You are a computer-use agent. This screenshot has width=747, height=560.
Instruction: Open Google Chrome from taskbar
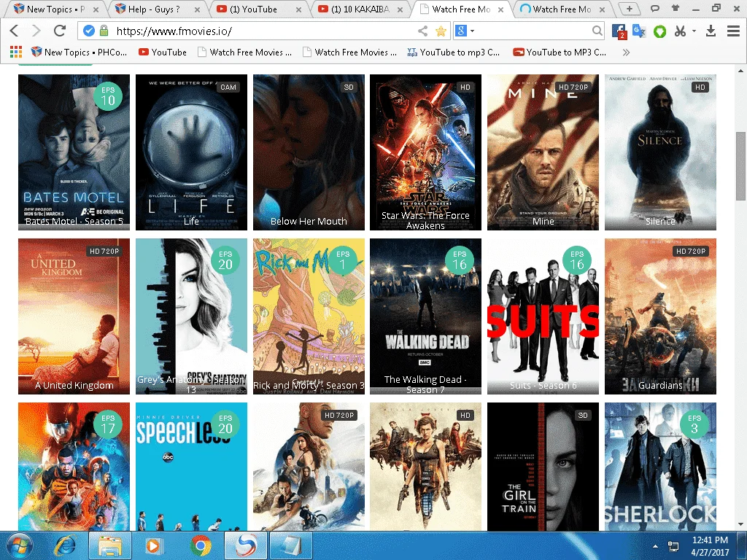point(201,545)
